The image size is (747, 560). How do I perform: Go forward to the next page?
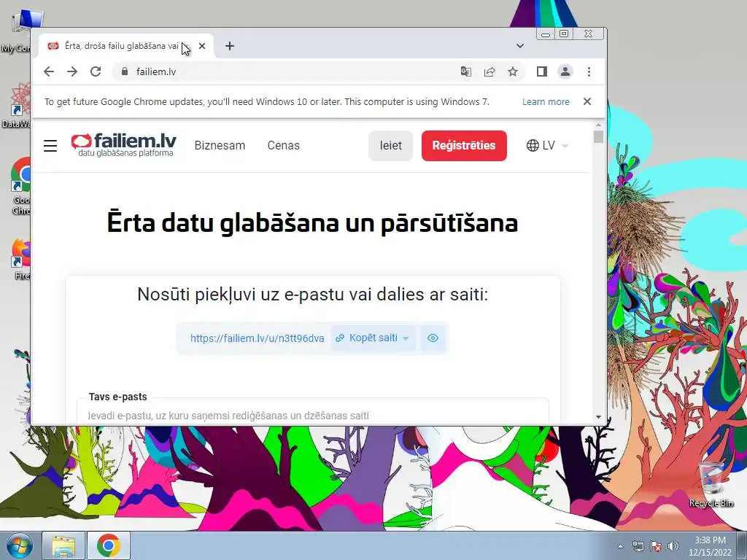click(x=72, y=71)
